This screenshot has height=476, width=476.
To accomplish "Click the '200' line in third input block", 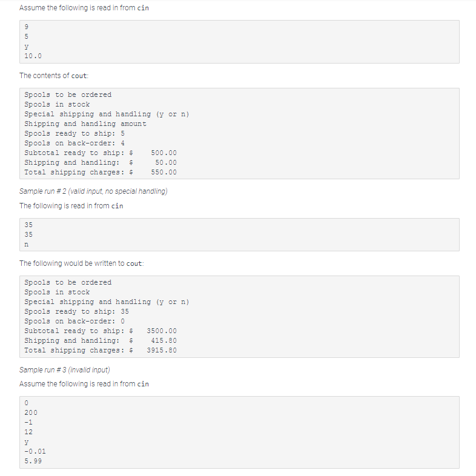I will (31, 412).
